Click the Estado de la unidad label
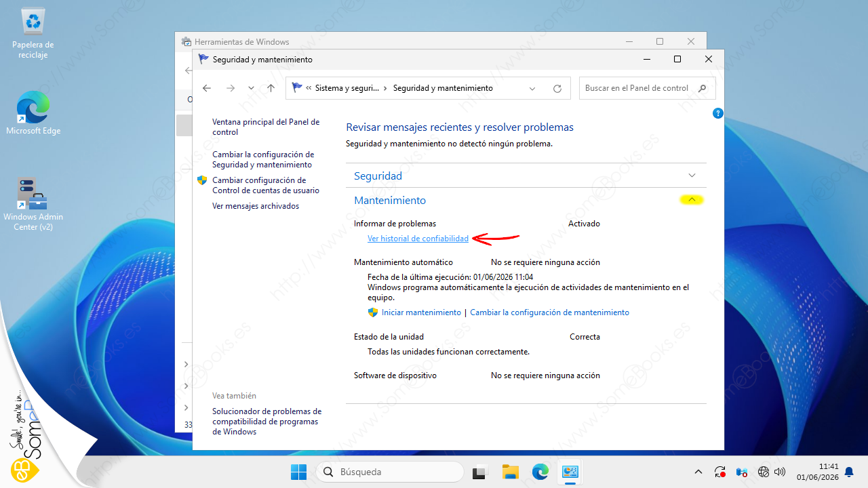The image size is (868, 488). point(389,337)
